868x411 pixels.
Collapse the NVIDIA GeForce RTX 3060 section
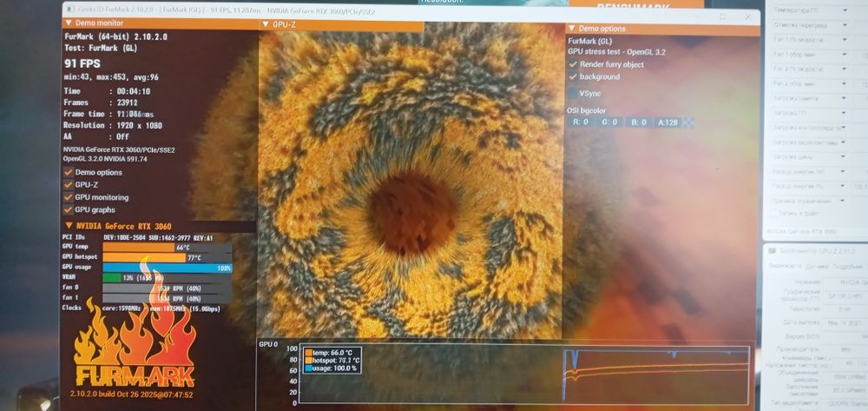click(x=69, y=225)
